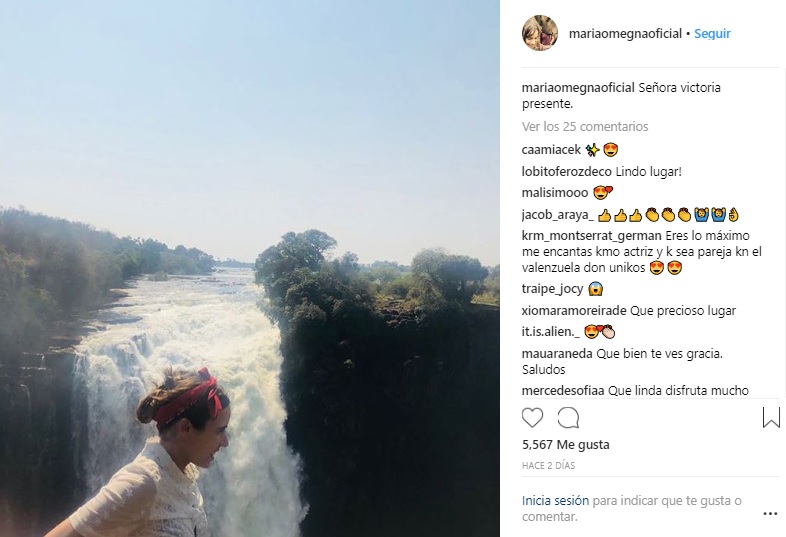
Task: Open jacob_araya_ commenter profile
Action: tap(558, 214)
